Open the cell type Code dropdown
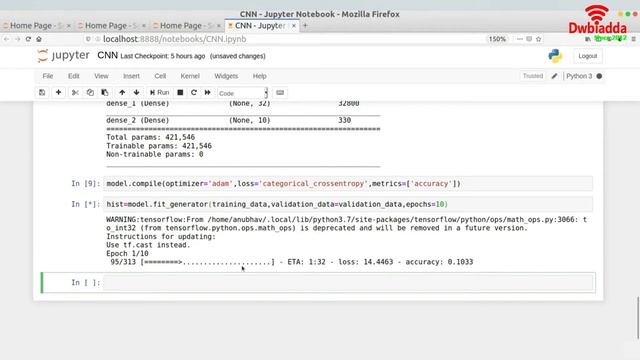The height and width of the screenshot is (360, 640). click(243, 93)
